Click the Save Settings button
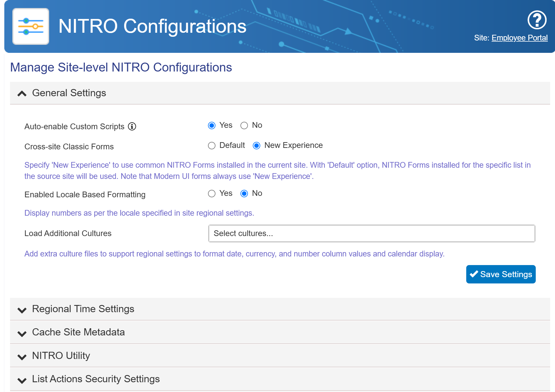The width and height of the screenshot is (555, 392). (501, 274)
